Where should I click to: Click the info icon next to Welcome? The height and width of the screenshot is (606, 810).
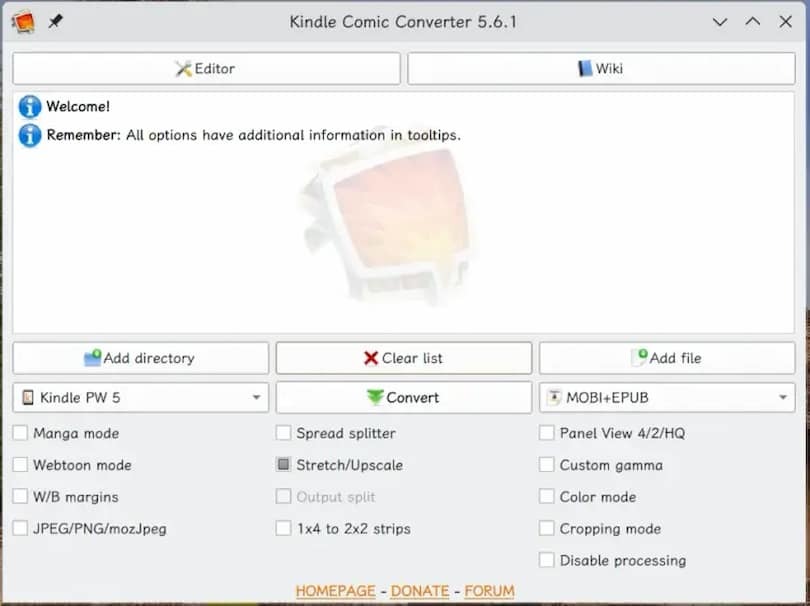click(29, 106)
